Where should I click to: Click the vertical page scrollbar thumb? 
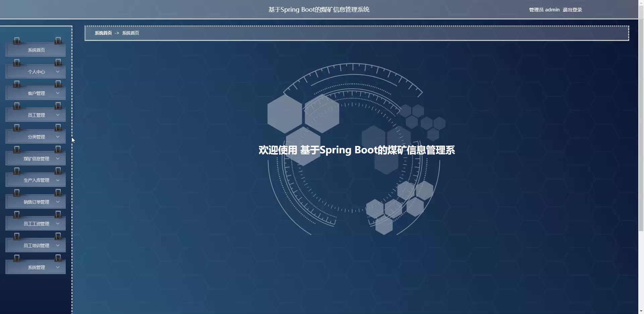[x=641, y=118]
